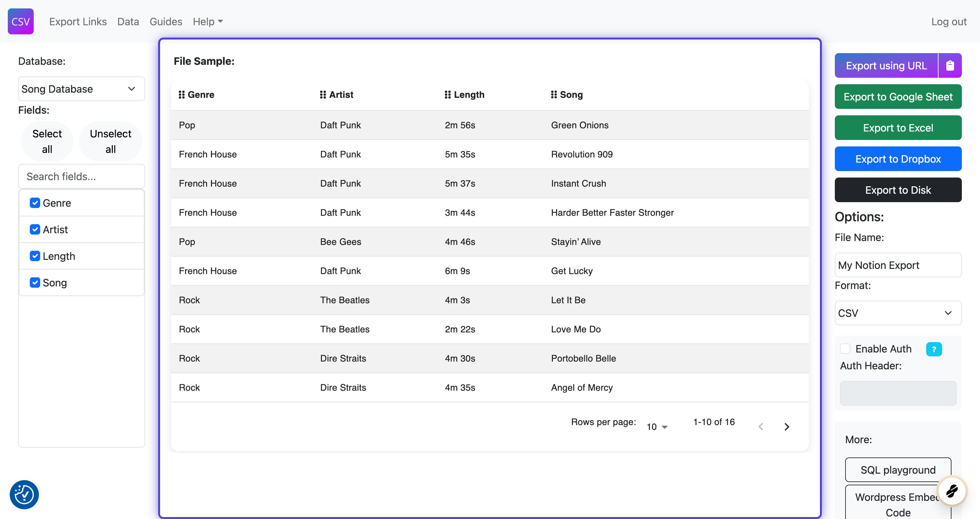Click Export to Google Sheet button
The image size is (980, 519).
click(x=898, y=97)
